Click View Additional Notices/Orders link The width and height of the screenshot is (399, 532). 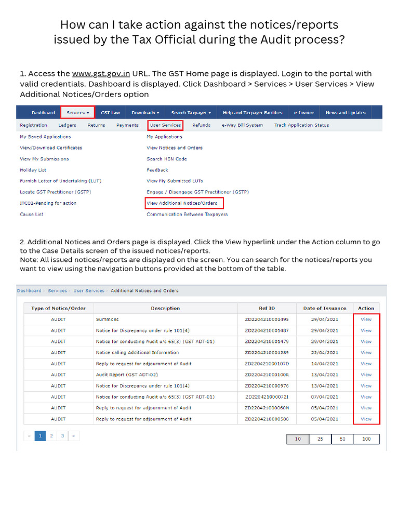(182, 203)
